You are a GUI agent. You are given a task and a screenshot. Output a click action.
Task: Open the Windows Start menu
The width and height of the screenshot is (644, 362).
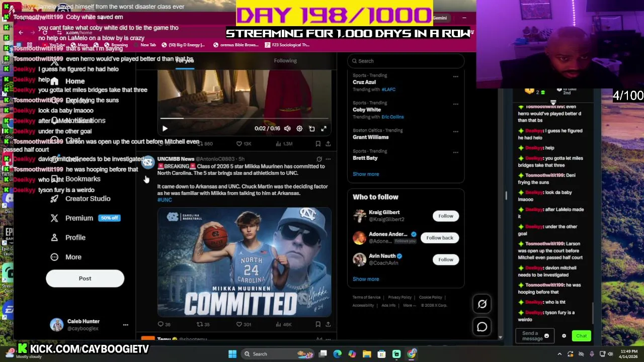click(232, 354)
